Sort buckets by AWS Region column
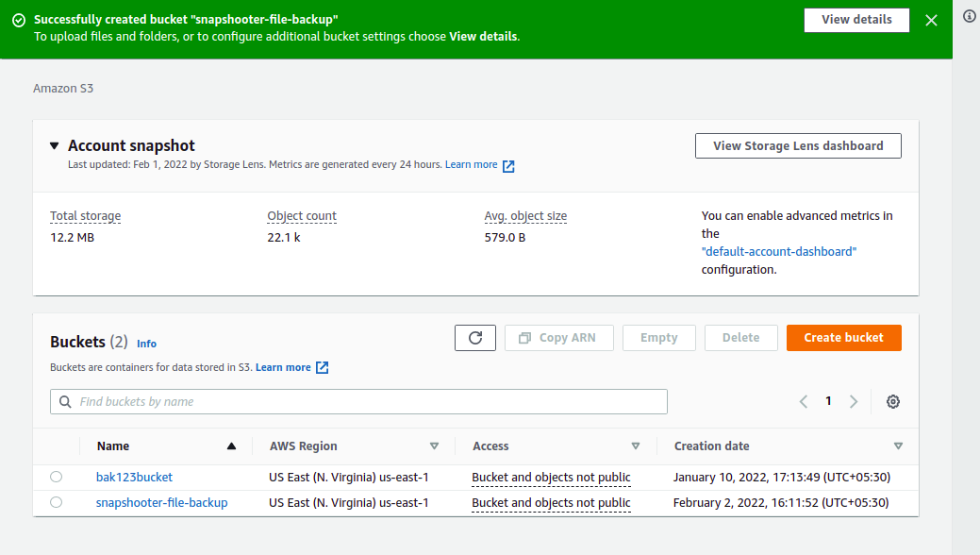This screenshot has width=980, height=555. (434, 446)
